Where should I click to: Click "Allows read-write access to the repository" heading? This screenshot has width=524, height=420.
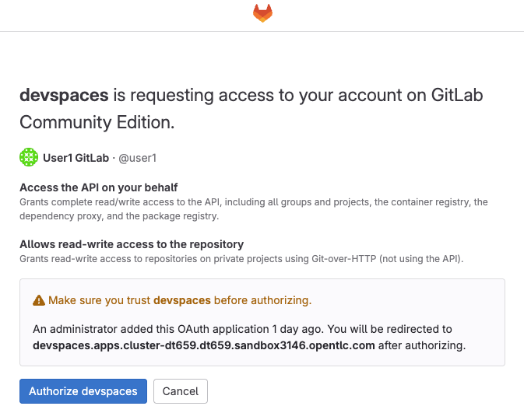[132, 244]
